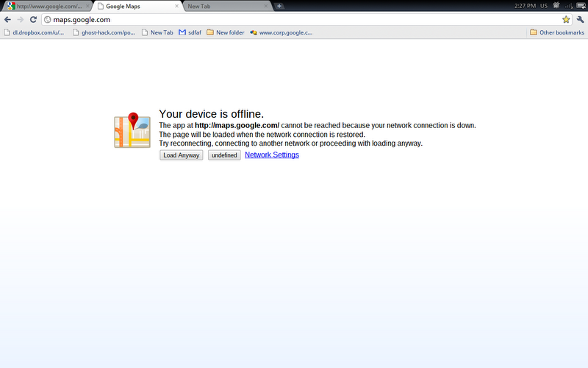
Task: Open the ghost-hack.com bookmark
Action: [104, 32]
